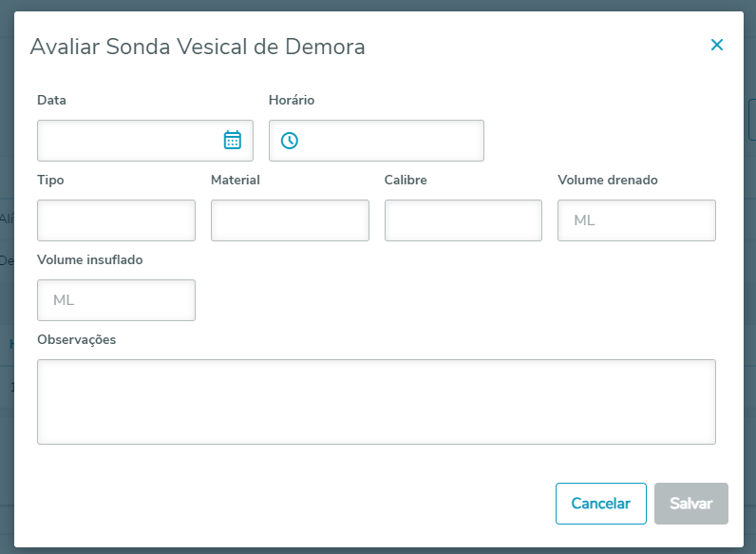Screen dimensions: 756x554
Task: Open the calendar date picker icon
Action: point(233,141)
